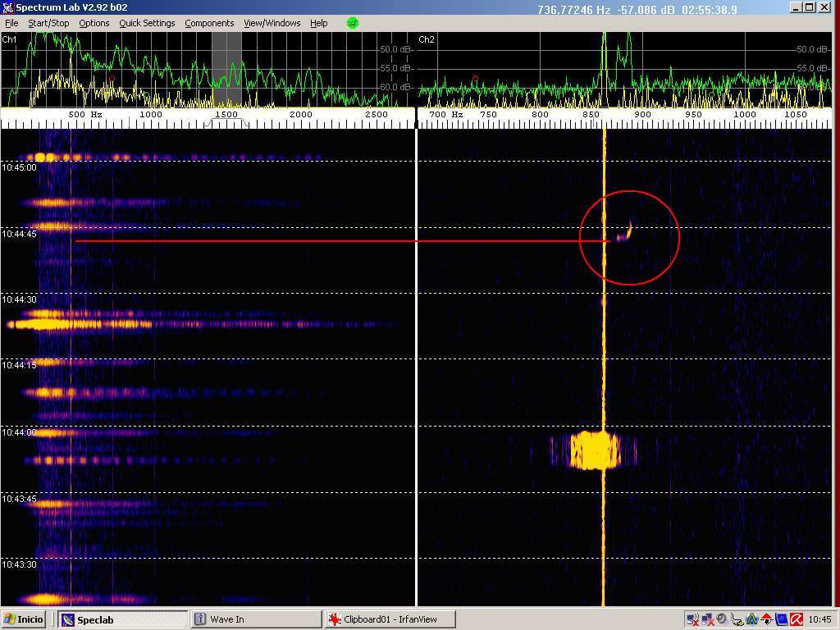Viewport: 840px width, 630px height.
Task: Expand the View/Windows menu
Action: (x=272, y=23)
